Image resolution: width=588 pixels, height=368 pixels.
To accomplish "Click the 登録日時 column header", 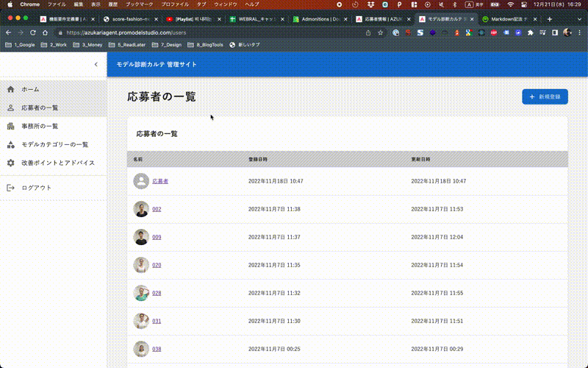I will [x=258, y=159].
